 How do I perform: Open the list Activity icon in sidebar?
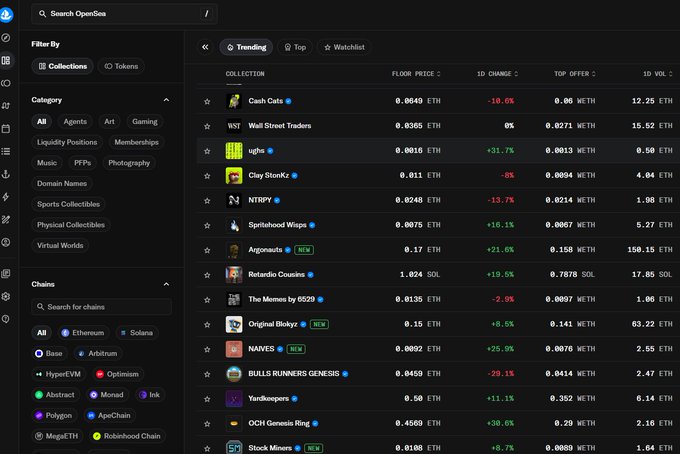[x=6, y=151]
